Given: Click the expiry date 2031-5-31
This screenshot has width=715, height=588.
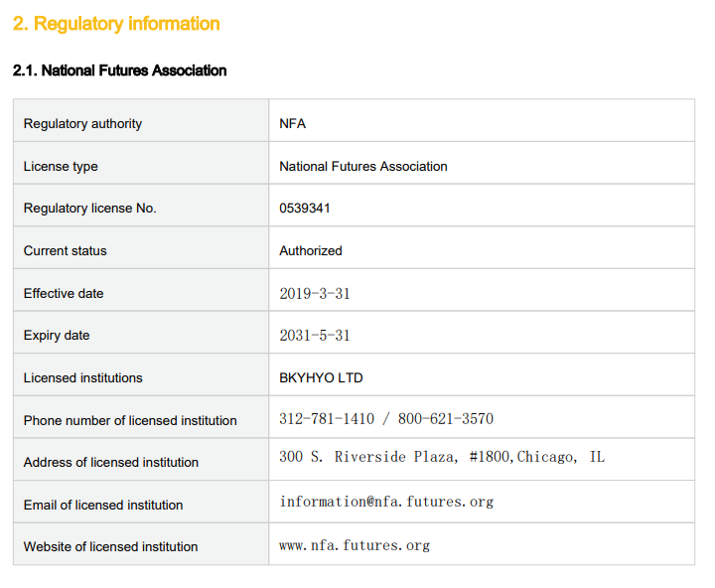Looking at the screenshot, I should pos(315,336).
